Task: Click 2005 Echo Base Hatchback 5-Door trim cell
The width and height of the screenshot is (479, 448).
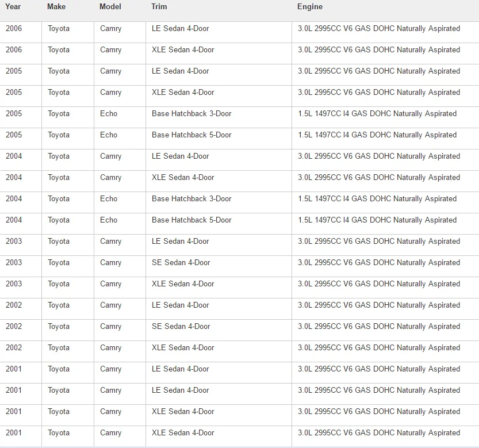Action: coord(219,139)
